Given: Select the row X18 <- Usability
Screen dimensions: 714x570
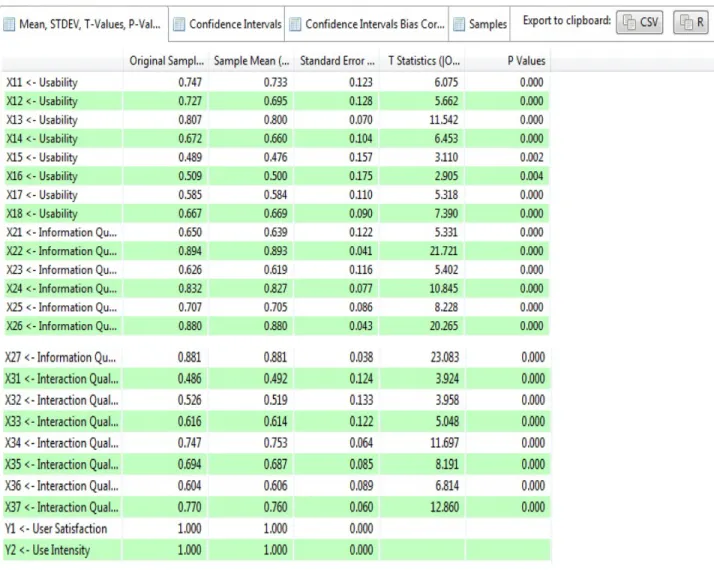Looking at the screenshot, I should point(276,214).
